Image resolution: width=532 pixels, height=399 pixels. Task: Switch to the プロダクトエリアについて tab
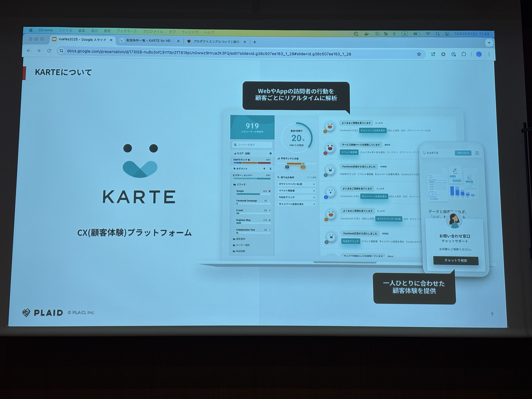point(216,42)
